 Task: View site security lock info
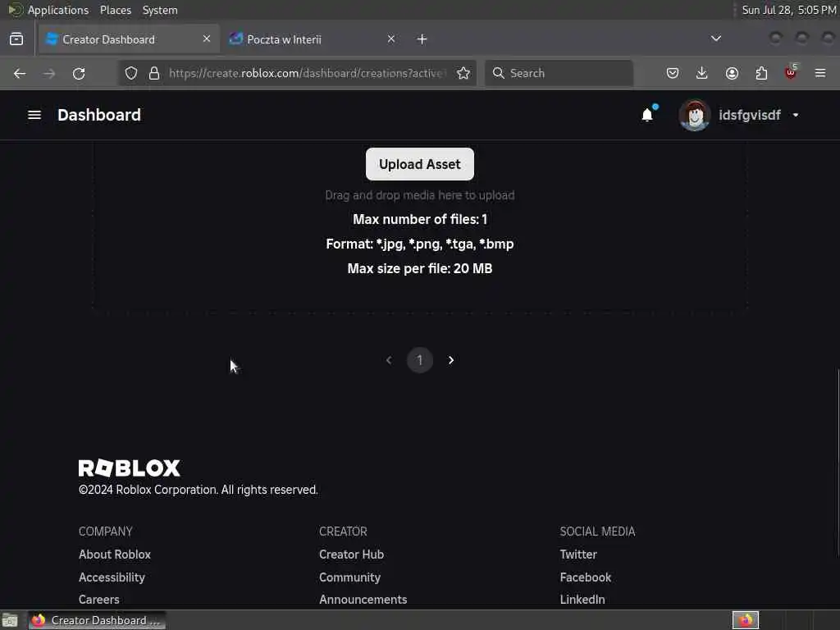(x=154, y=73)
